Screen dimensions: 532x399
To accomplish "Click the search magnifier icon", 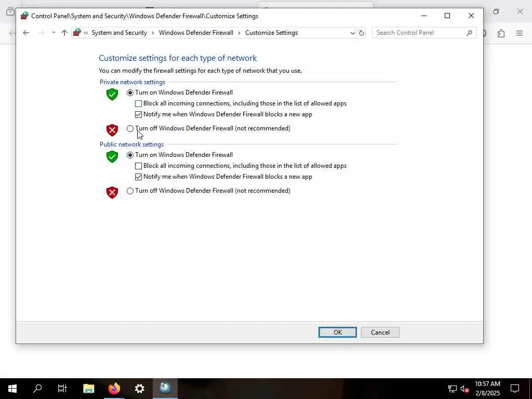I will point(469,33).
